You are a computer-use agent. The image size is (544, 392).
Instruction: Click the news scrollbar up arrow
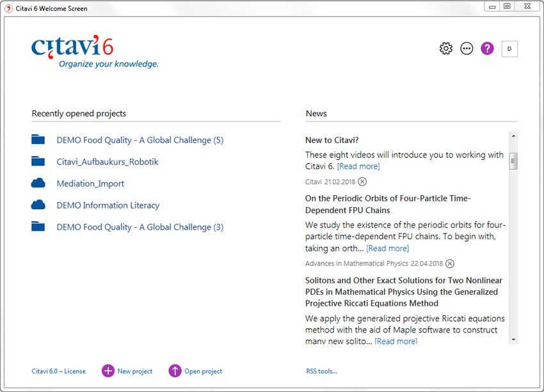(513, 136)
